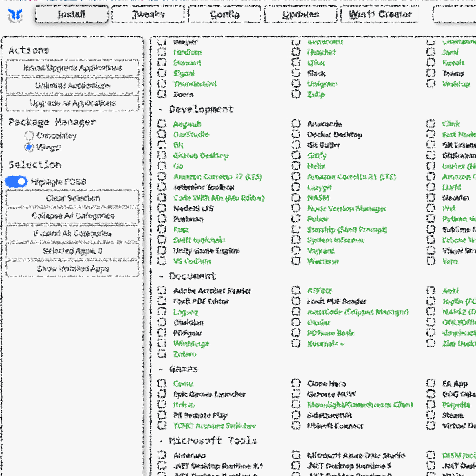Select the Thunderbird checkbox
This screenshot has width=476, height=476.
pos(162,84)
